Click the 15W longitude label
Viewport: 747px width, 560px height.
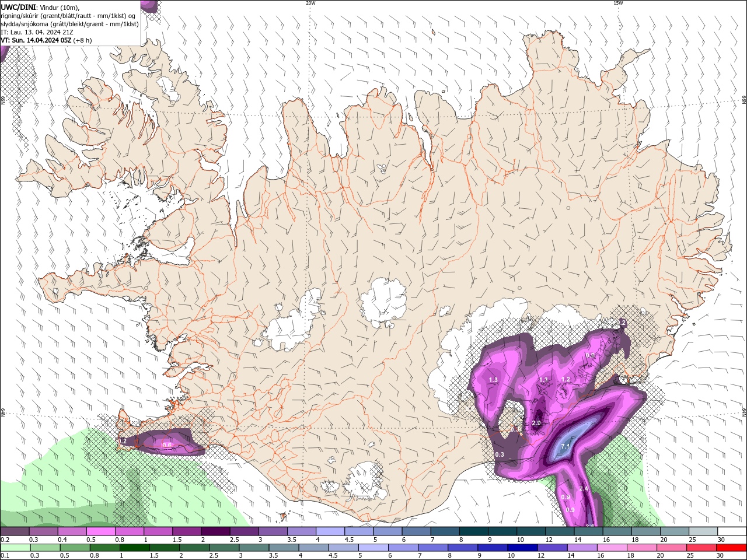tap(618, 3)
